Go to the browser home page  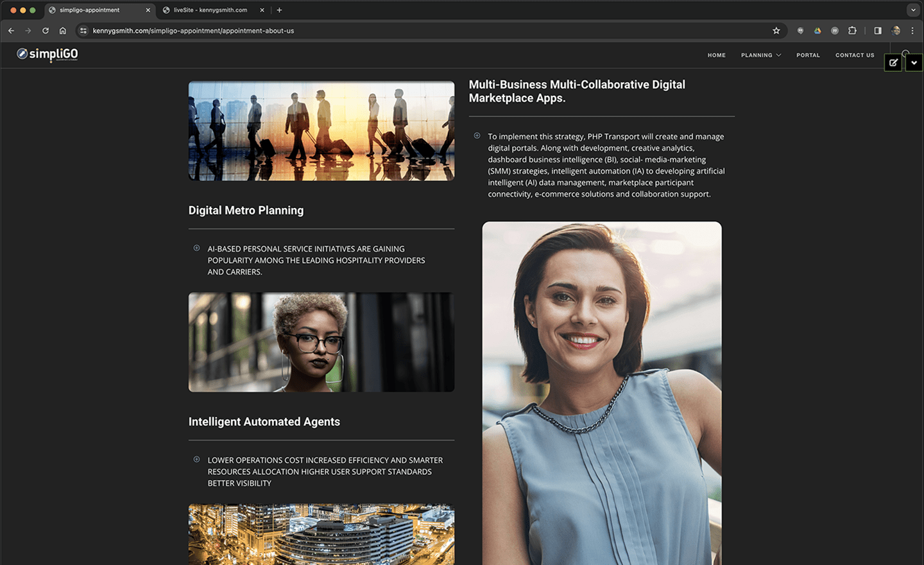[x=63, y=31]
